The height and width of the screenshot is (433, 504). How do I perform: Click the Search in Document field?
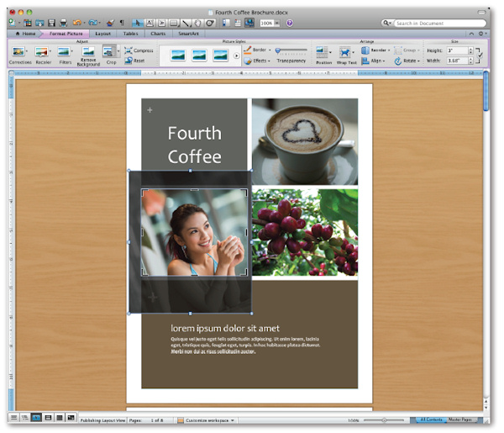437,23
